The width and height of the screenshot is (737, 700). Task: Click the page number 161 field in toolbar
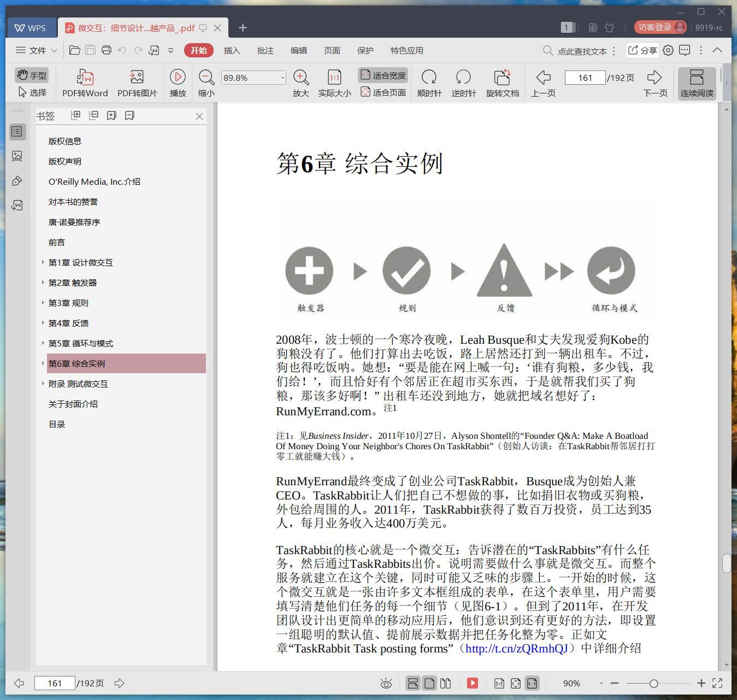point(585,78)
